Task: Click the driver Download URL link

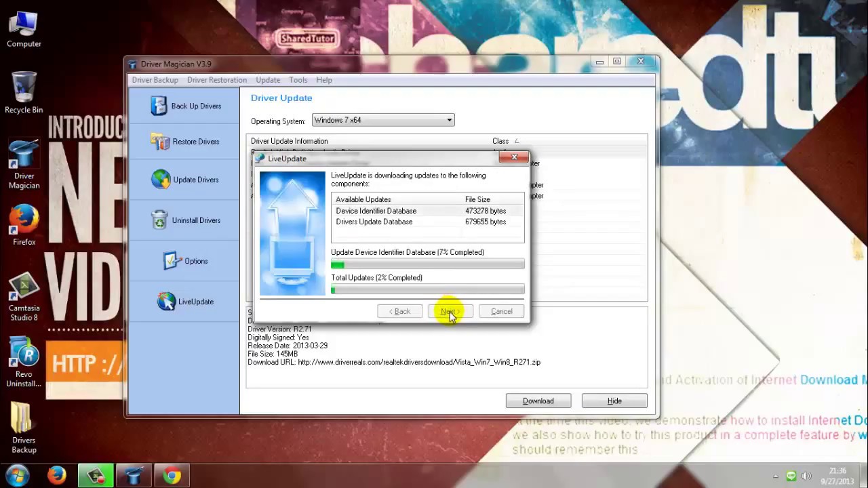Action: point(419,363)
